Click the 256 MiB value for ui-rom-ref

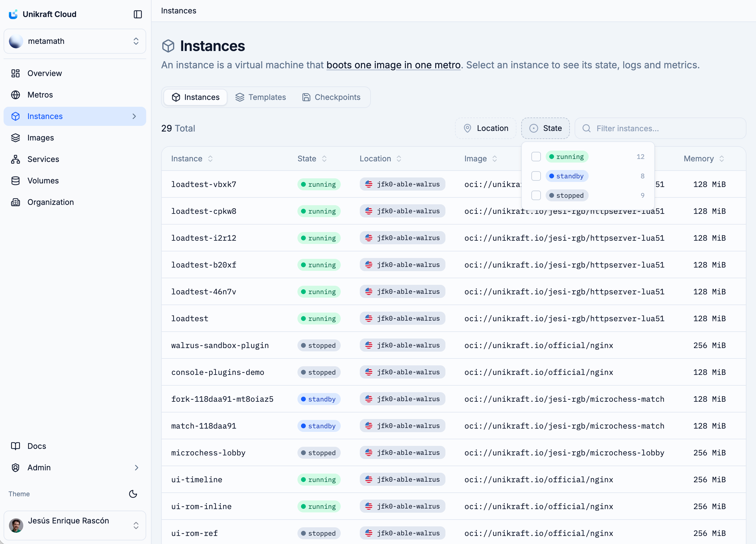pyautogui.click(x=709, y=533)
